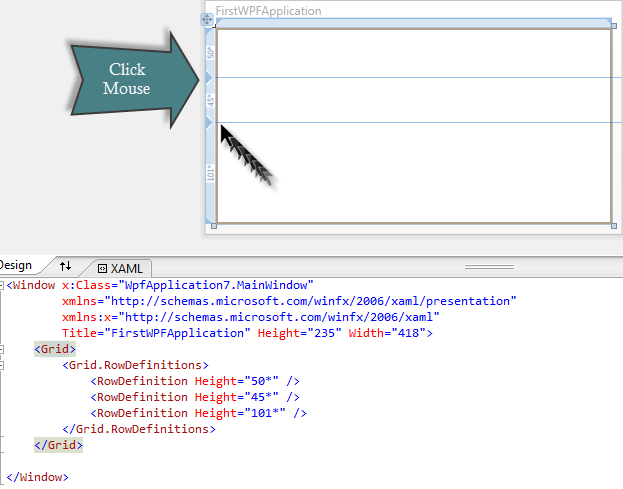The width and height of the screenshot is (623, 489).
Task: Click the RowDefinition Height="45*" line
Action: pyautogui.click(x=195, y=397)
